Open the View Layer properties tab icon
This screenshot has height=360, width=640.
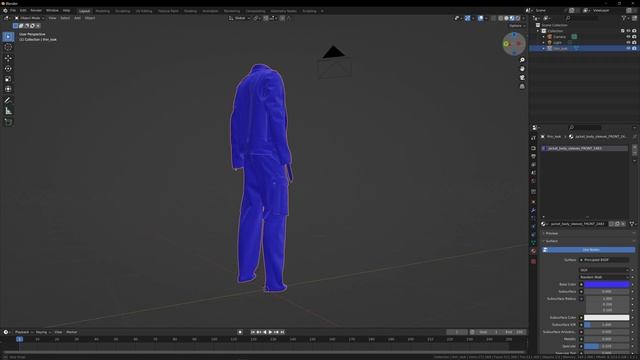point(533,164)
